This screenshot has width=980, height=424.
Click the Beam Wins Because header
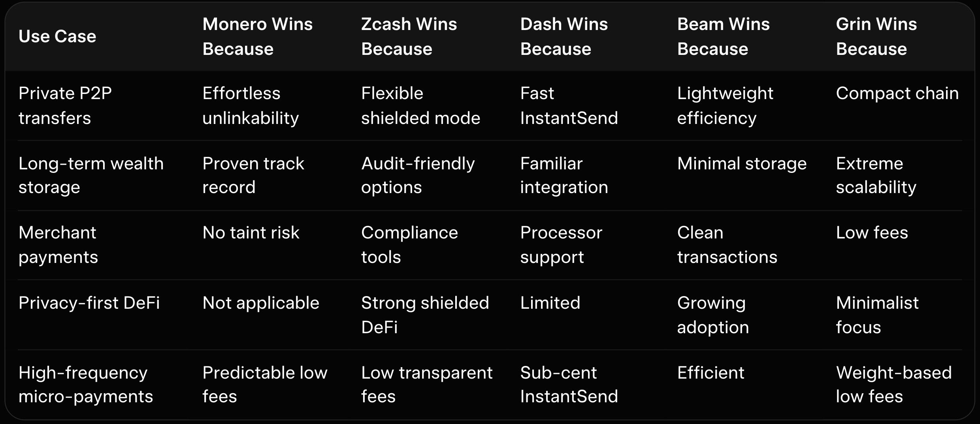(723, 36)
